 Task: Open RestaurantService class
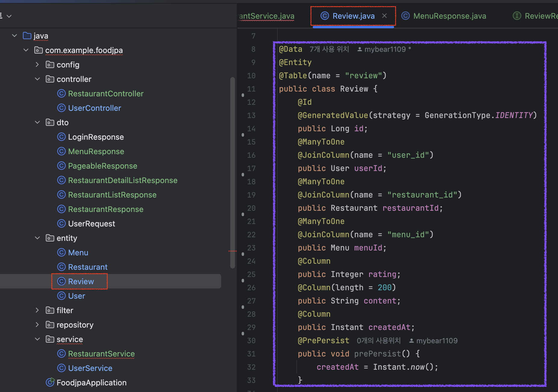click(x=101, y=354)
